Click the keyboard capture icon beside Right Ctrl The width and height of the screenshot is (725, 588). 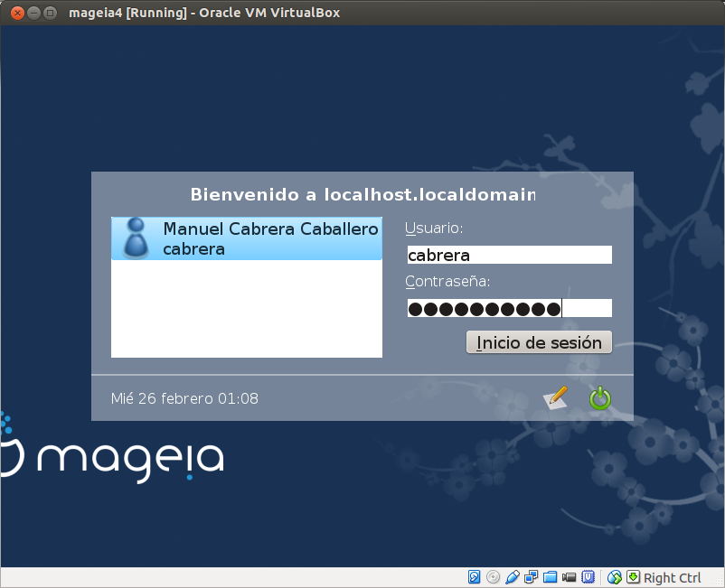click(x=632, y=576)
